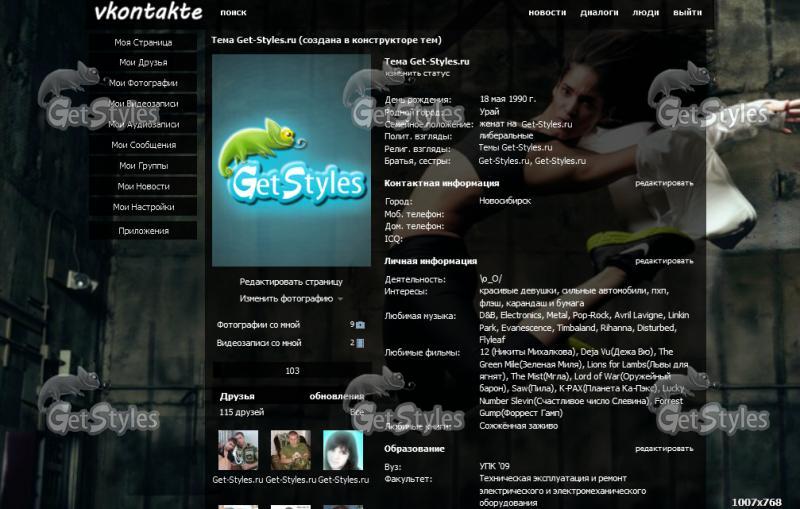Click the Друзья block header
The width and height of the screenshot is (800, 509).
coord(237,396)
